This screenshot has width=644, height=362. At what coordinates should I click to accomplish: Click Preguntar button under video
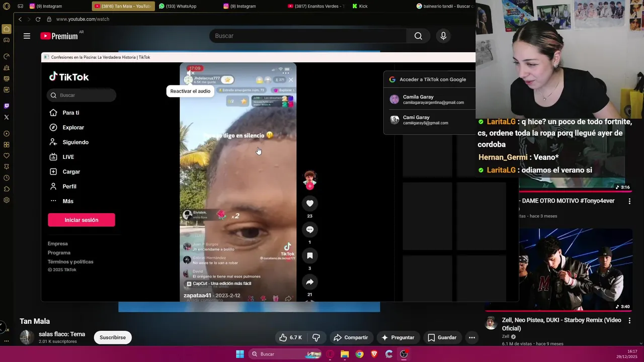[x=397, y=337]
